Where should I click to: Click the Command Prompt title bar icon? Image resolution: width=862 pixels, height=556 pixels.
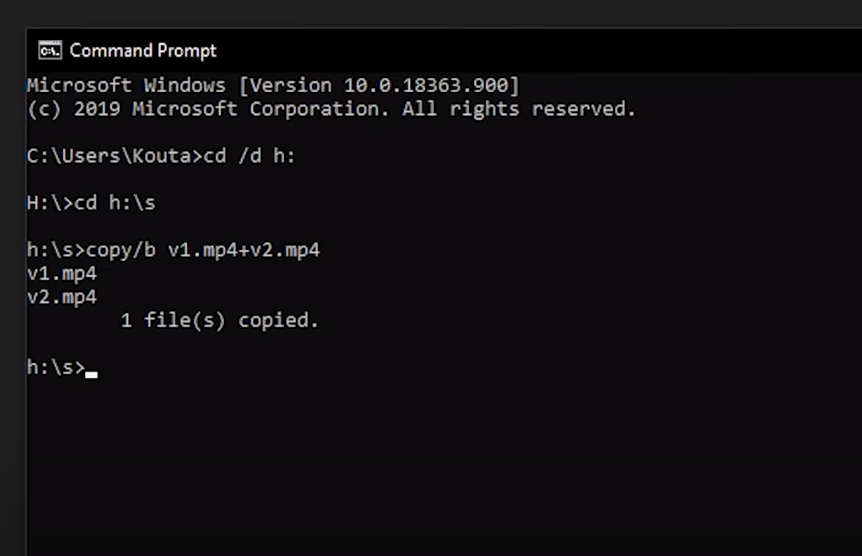49,50
